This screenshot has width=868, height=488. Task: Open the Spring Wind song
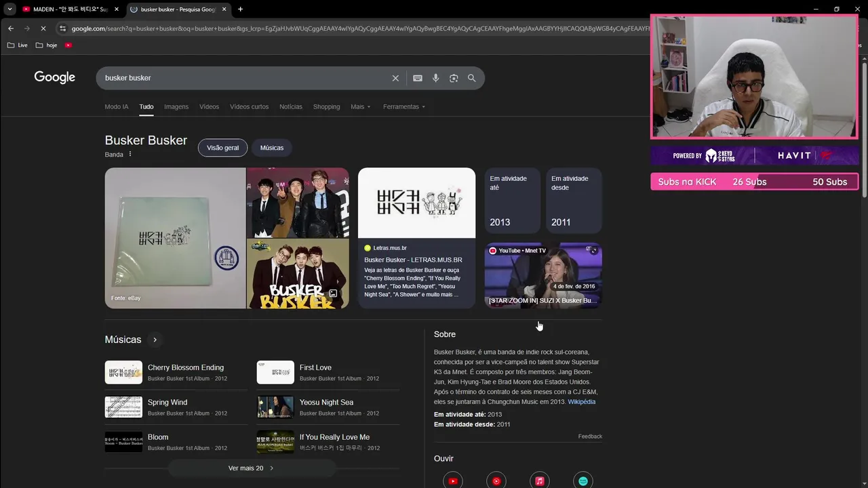176,407
